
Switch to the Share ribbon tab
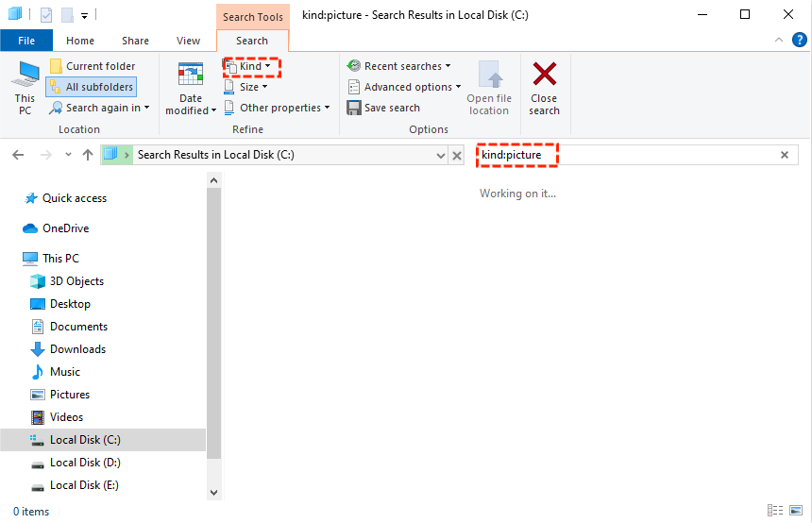coord(135,41)
